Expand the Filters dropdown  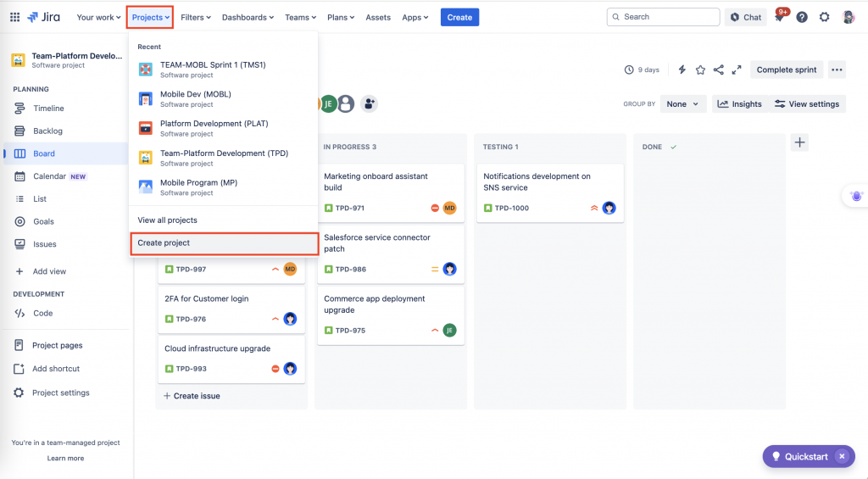[196, 17]
